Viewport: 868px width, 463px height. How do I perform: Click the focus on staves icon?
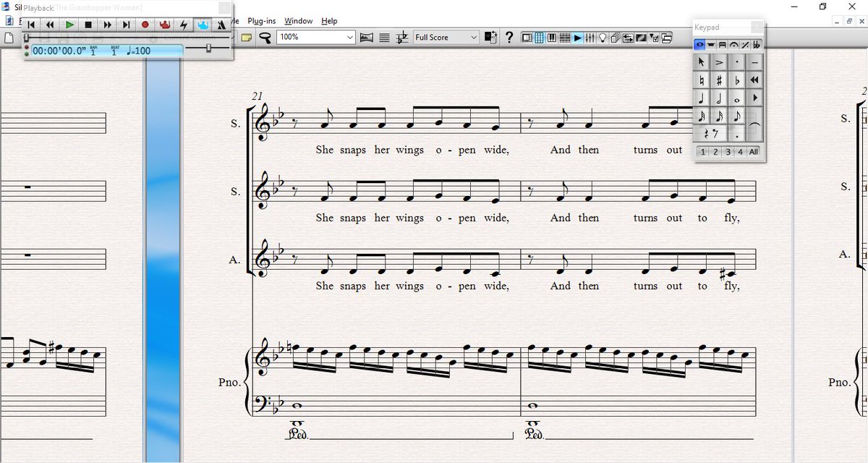click(385, 38)
